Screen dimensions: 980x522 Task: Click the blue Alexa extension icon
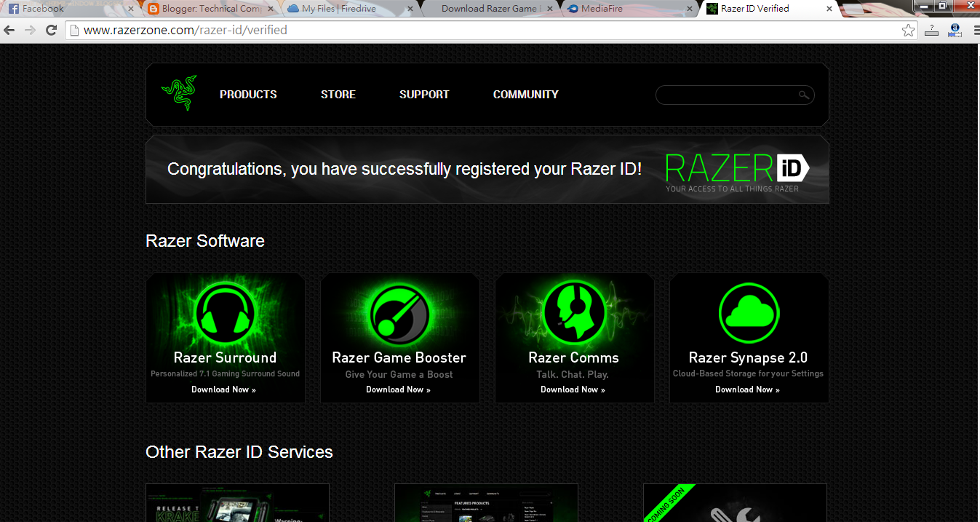[x=955, y=31]
